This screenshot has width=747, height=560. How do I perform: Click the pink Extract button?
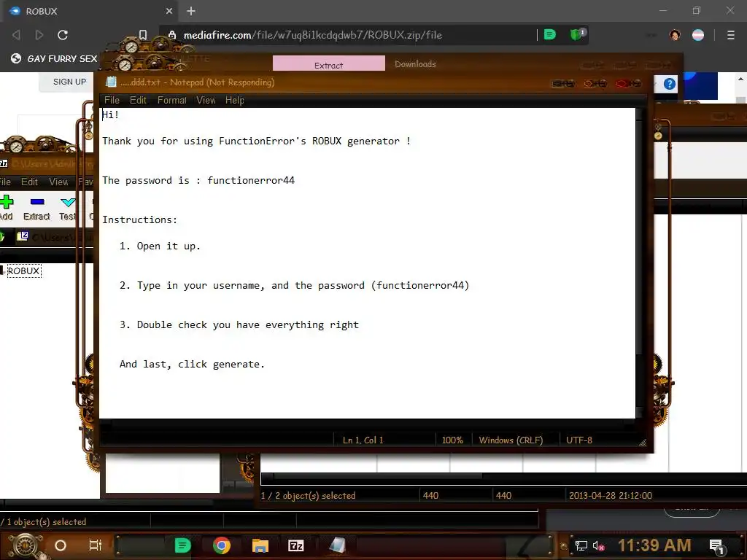coord(329,64)
